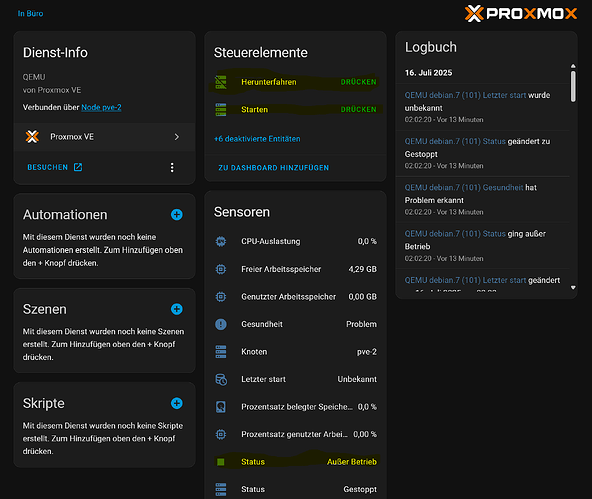This screenshot has width=592, height=499.
Task: Click the Prozentsatz belegter Speicher value 0,0 %
Action: pos(367,407)
